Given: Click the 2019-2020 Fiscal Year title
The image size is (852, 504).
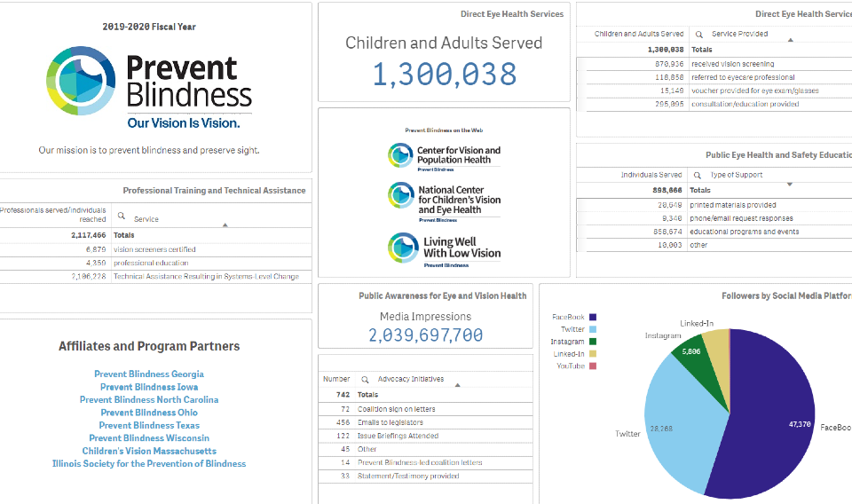Looking at the screenshot, I should 149,27.
